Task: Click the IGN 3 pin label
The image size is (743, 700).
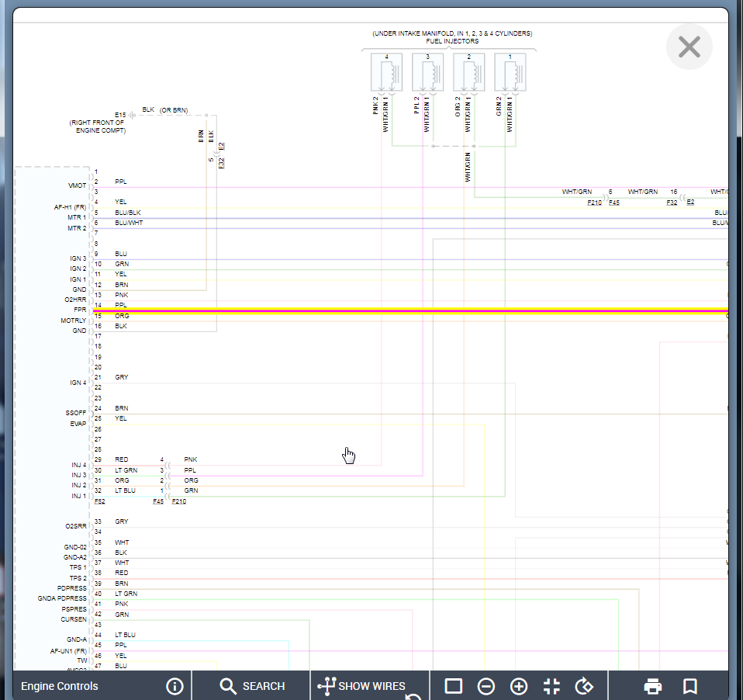Action: pyautogui.click(x=78, y=258)
